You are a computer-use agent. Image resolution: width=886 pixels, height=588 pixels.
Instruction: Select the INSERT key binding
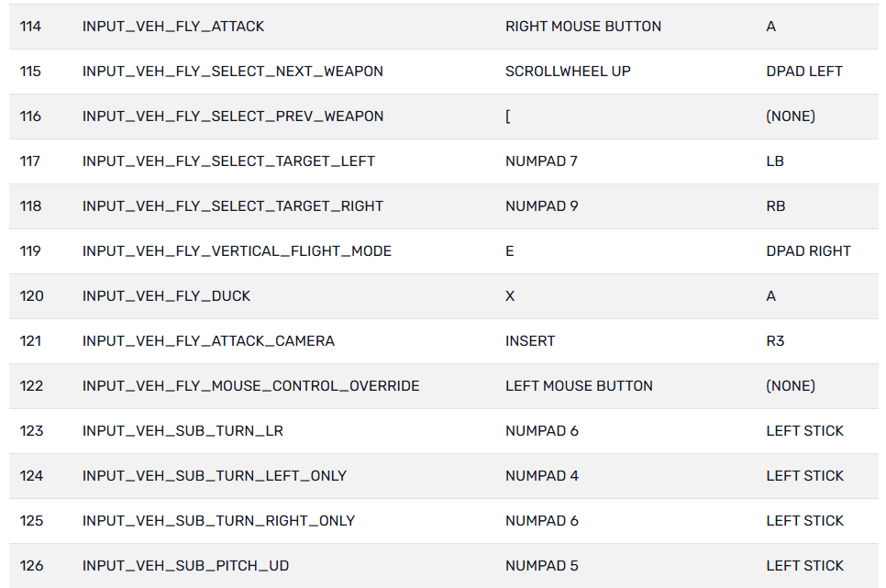coord(530,341)
